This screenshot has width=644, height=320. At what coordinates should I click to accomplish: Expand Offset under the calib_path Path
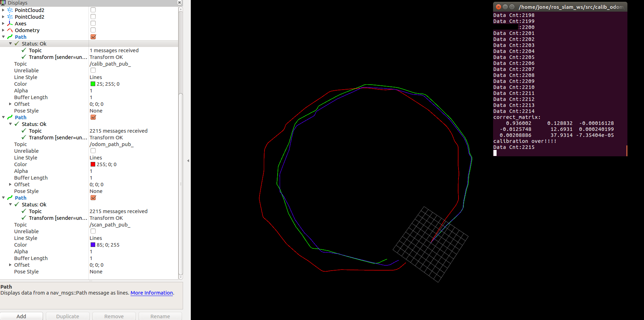[10, 104]
